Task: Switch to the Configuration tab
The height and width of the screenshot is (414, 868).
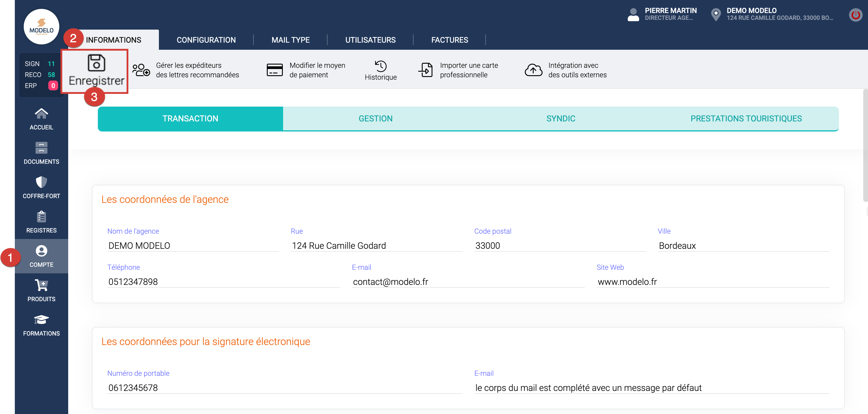Action: [206, 40]
